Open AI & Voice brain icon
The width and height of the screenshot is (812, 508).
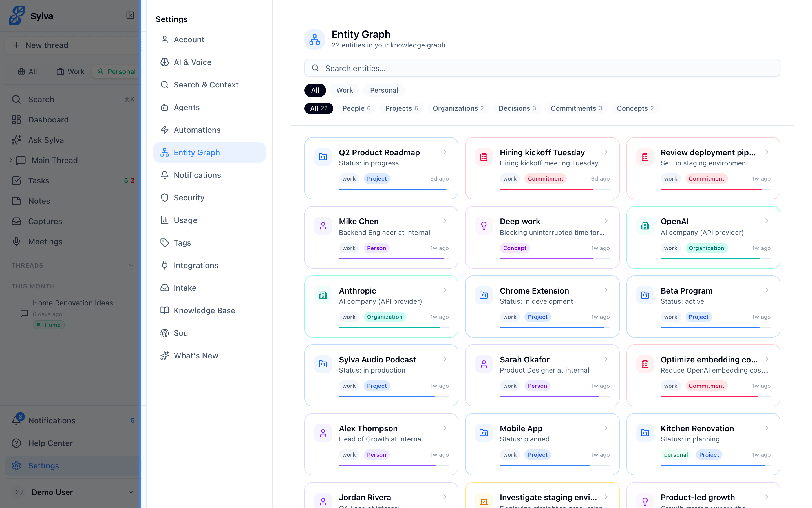[x=164, y=62]
